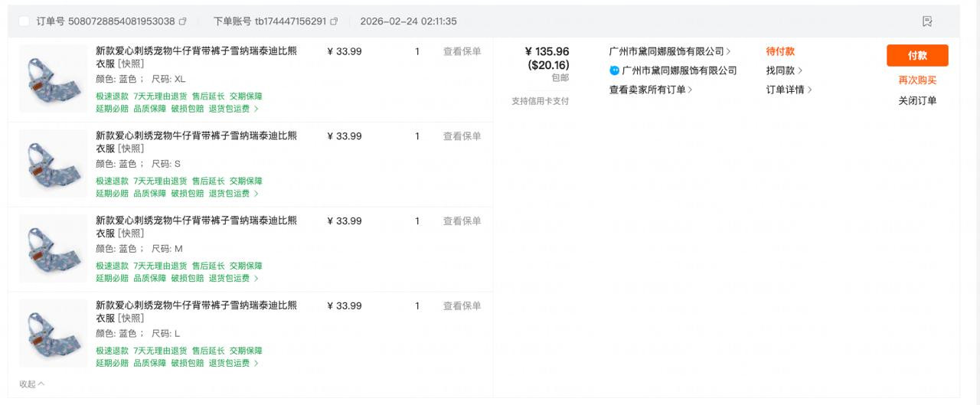
Task: Click 关闭订单 to close the order
Action: coord(917,100)
